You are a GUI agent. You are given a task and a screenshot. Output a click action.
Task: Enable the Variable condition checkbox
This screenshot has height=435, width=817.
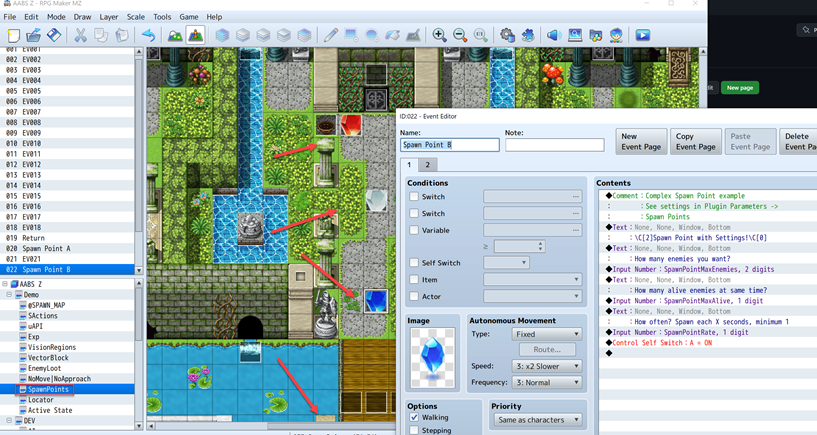[x=414, y=230]
